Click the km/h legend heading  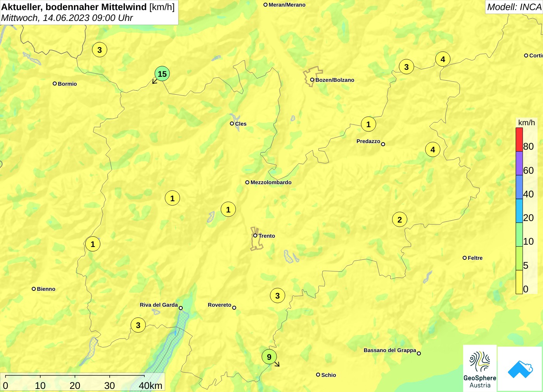click(x=526, y=123)
